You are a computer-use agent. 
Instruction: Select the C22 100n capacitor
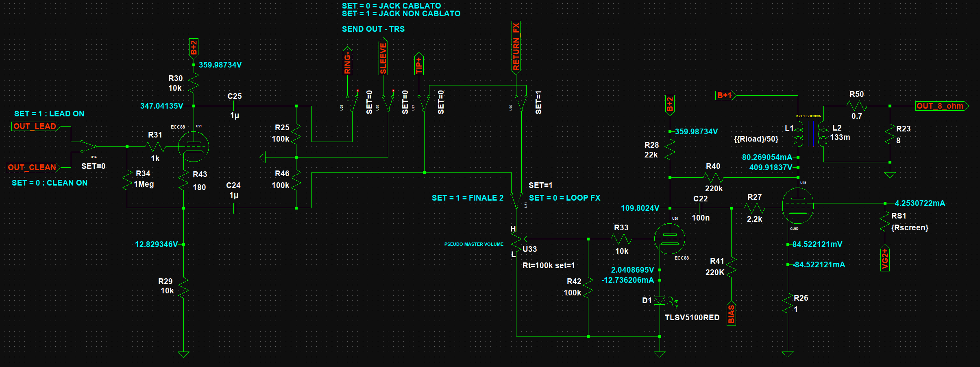(701, 208)
